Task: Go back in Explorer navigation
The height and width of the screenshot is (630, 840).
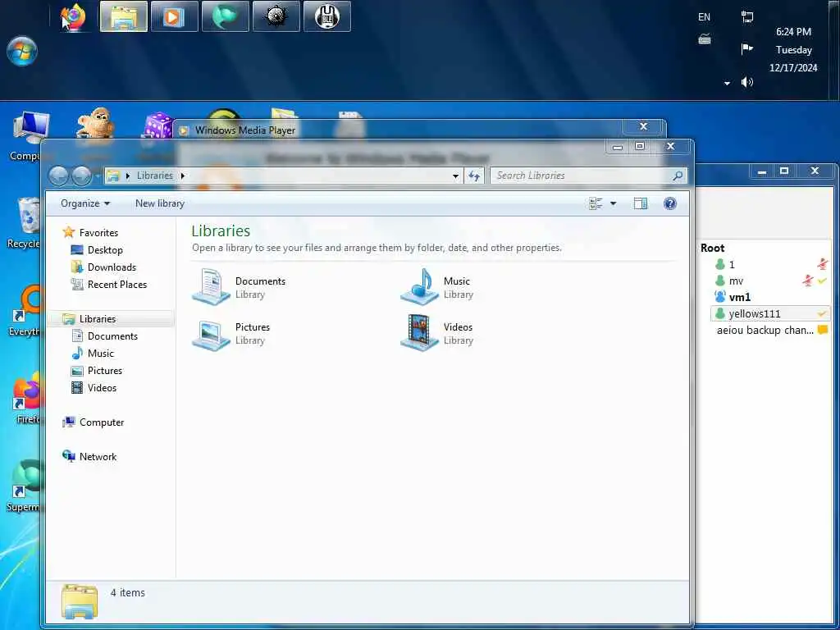Action: [58, 176]
